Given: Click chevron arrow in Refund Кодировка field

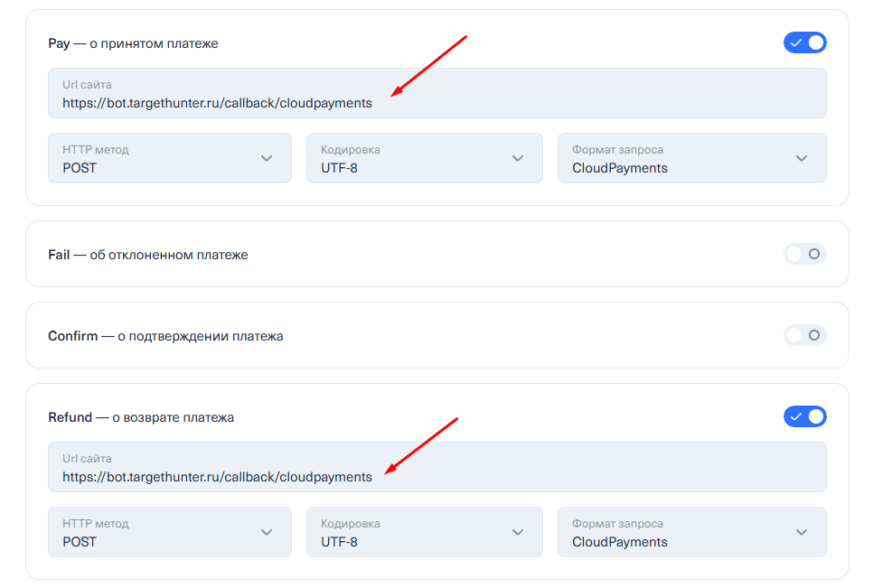Looking at the screenshot, I should tap(518, 532).
